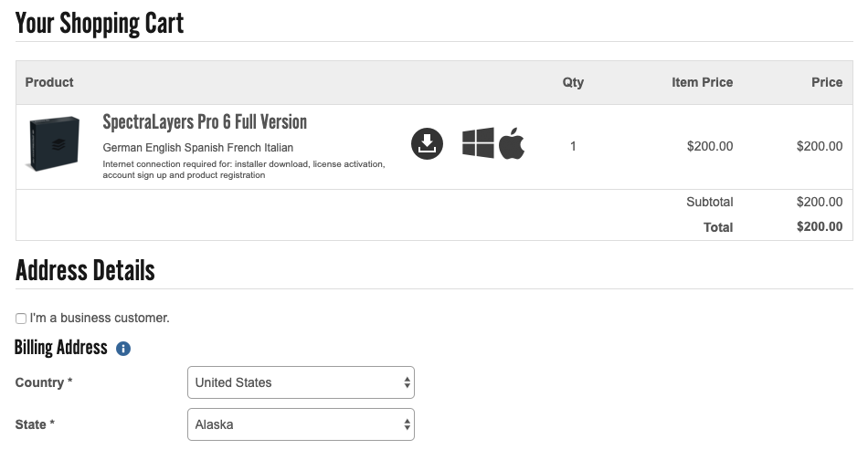Tick the business customer checkbox
Screen dimensions: 868x460
coord(21,319)
